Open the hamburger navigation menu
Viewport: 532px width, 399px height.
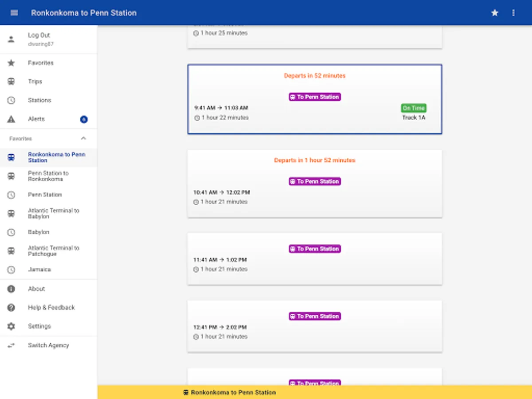(14, 13)
